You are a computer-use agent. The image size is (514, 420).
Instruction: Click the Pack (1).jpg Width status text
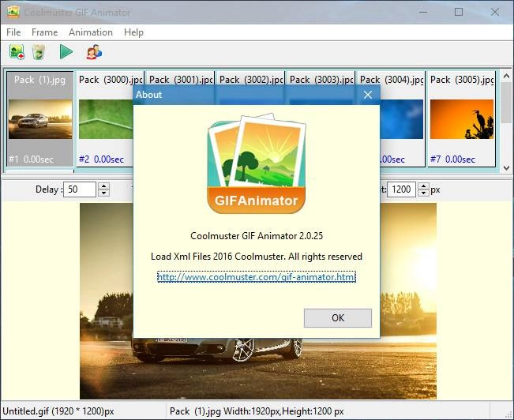(x=257, y=411)
